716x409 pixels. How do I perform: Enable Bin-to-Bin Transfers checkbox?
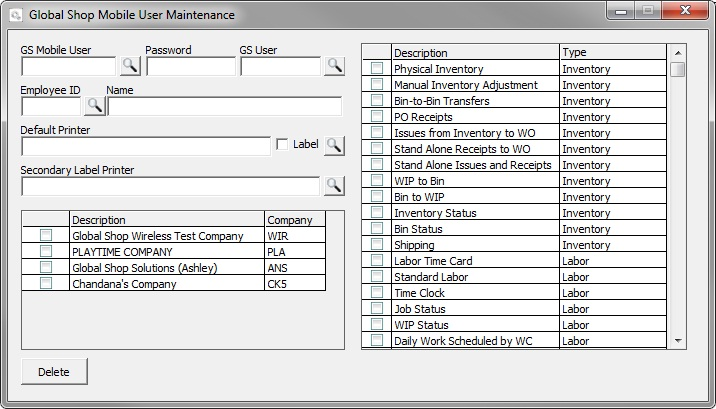click(377, 100)
